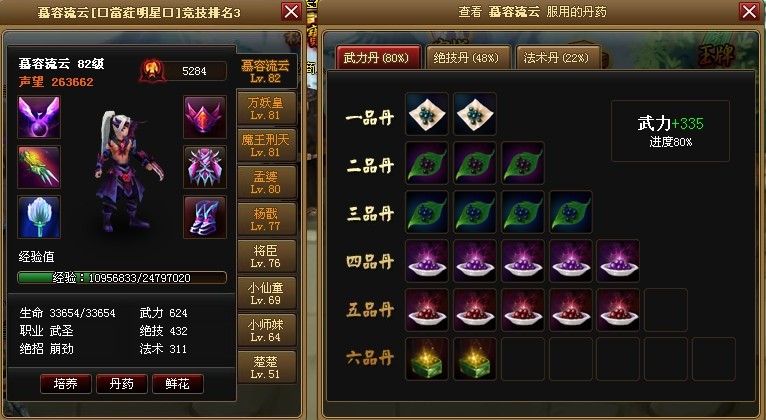Open the 武力丹 (80%) tab
Screen dimensions: 766x420
(378, 58)
